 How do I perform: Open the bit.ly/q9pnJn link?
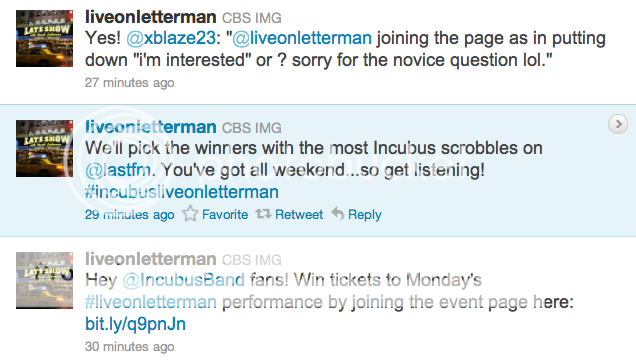click(x=135, y=324)
